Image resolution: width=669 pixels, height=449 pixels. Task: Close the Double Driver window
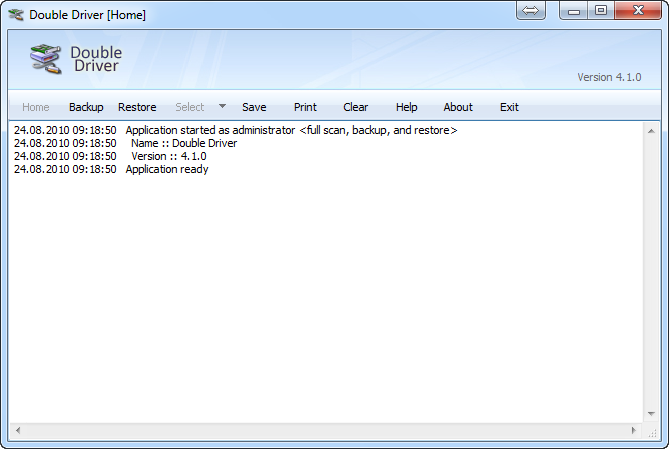point(638,10)
